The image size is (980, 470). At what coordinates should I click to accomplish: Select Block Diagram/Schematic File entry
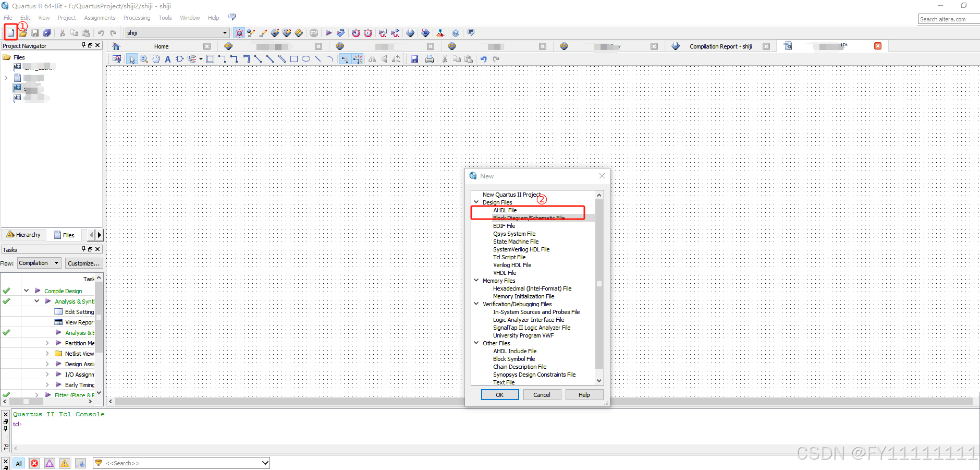529,218
